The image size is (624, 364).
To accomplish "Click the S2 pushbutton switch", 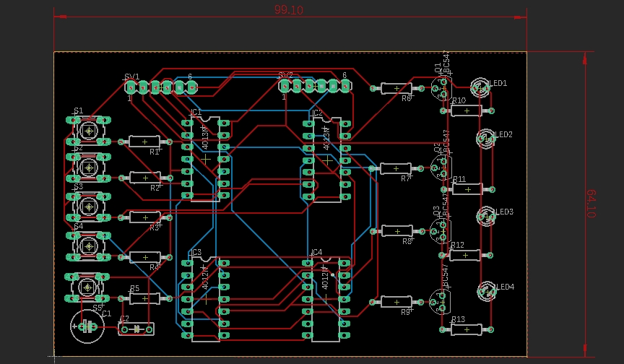I will click(88, 168).
